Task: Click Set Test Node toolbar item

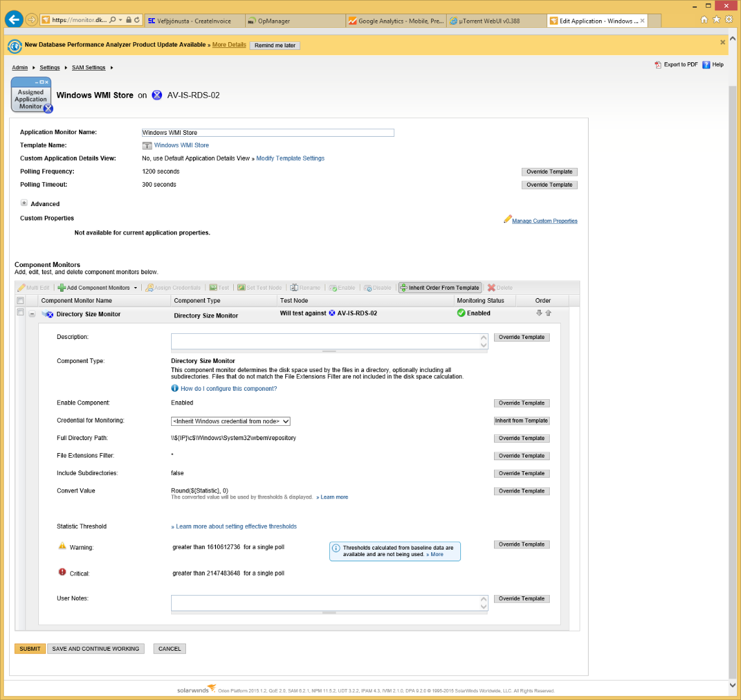Action: pyautogui.click(x=260, y=288)
